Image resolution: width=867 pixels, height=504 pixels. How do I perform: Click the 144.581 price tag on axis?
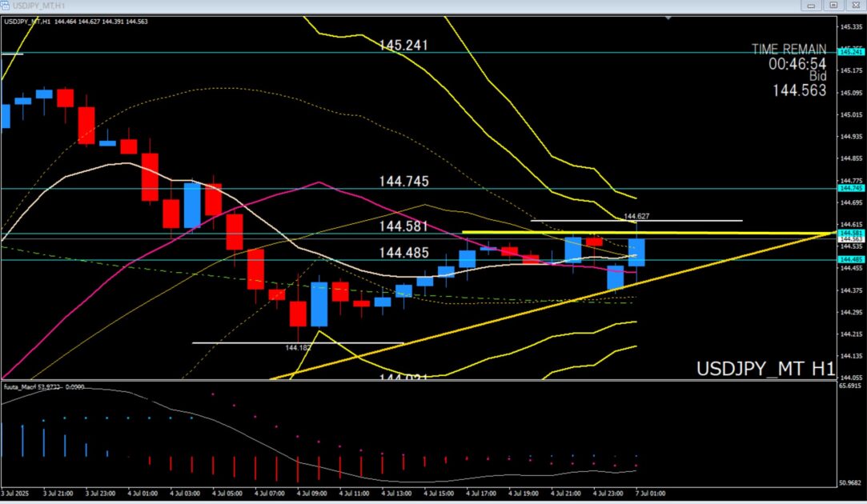point(849,232)
